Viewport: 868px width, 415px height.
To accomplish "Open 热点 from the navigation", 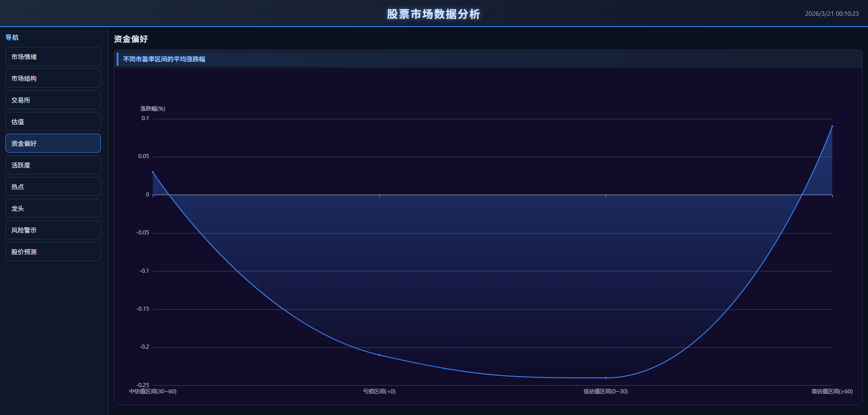I will [x=53, y=187].
